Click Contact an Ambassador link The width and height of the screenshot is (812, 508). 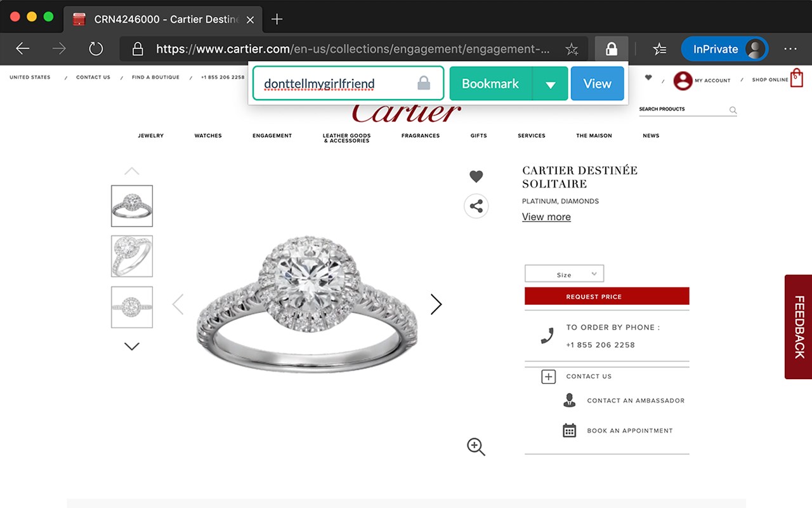[636, 401]
